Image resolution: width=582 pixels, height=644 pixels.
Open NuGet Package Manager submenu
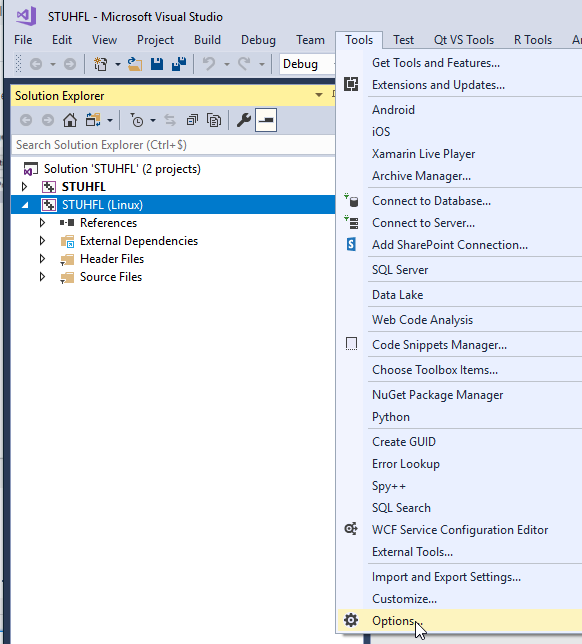[x=437, y=395]
